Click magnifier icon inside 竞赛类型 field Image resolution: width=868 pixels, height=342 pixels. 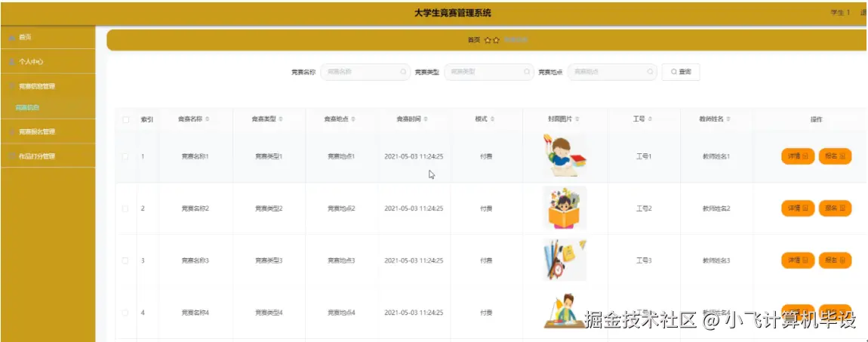point(526,72)
